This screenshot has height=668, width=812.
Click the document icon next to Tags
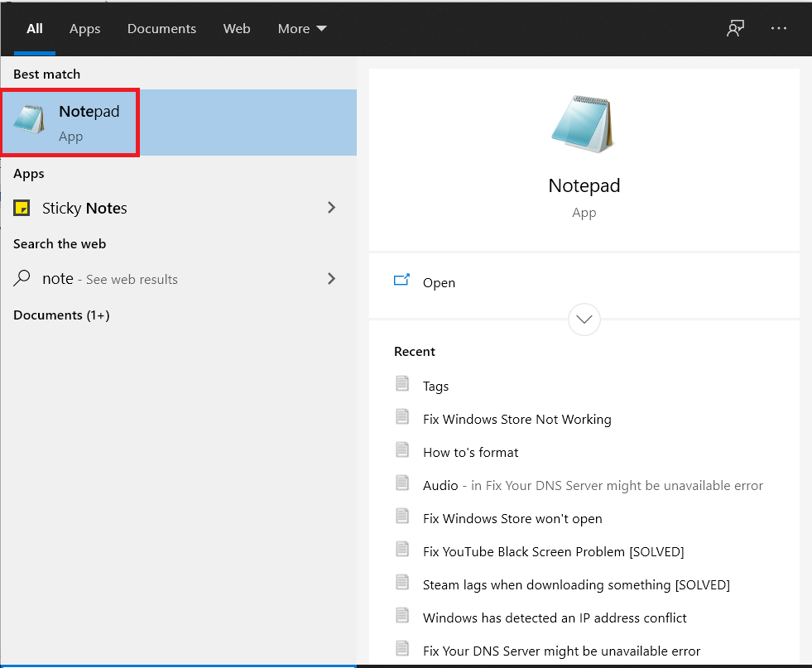coord(403,383)
